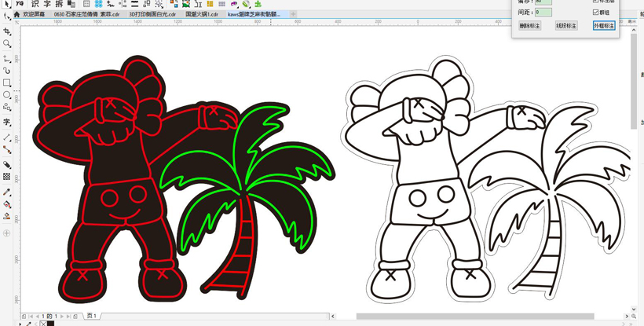Click the black color swatch in status bar
The height and width of the screenshot is (326, 644).
(50, 324)
